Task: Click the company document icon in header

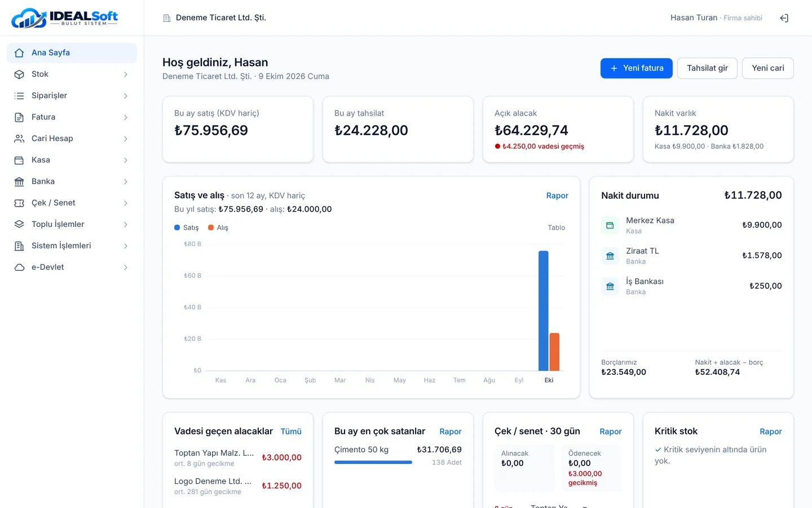Action: [167, 18]
